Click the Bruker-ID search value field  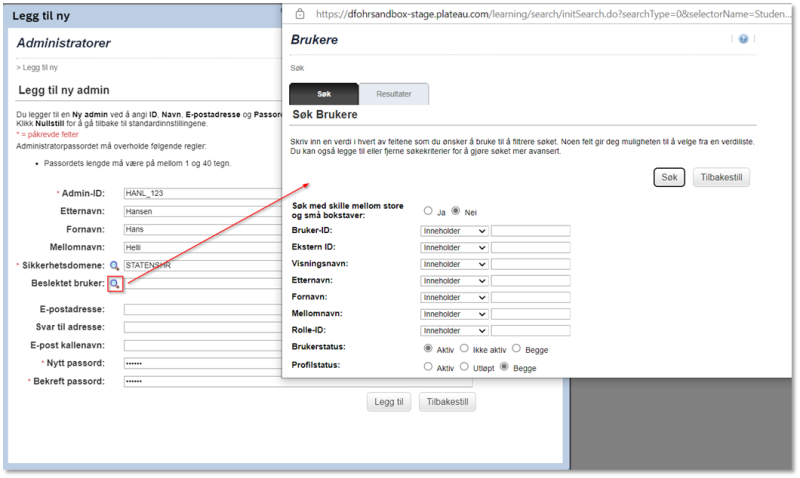click(531, 231)
